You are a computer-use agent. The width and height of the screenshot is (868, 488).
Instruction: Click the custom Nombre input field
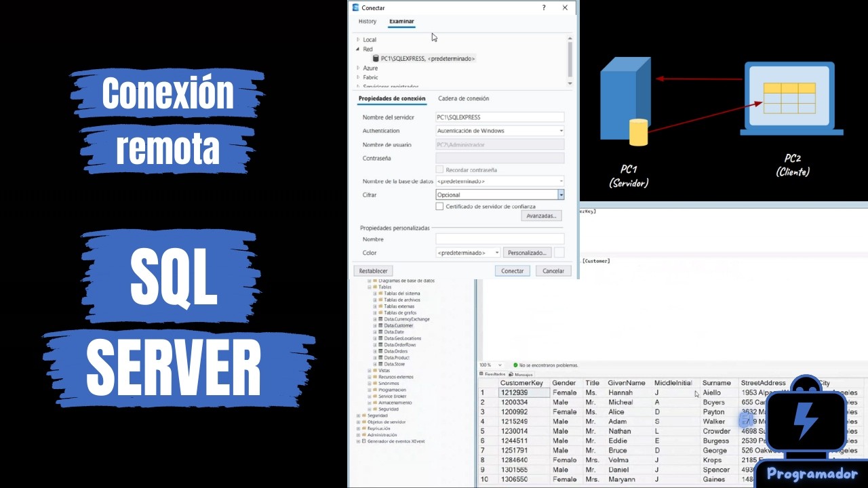click(x=500, y=239)
